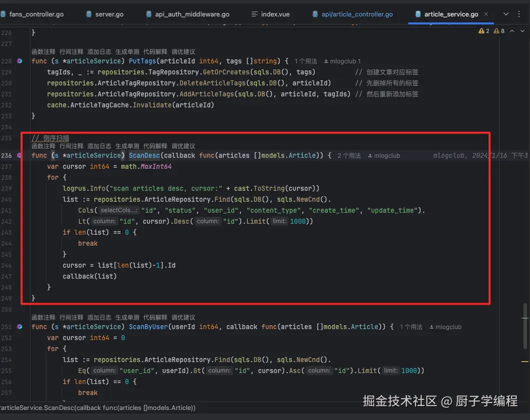
Task: Click author hint mlogclub 1 on line 228
Action: tap(342, 61)
